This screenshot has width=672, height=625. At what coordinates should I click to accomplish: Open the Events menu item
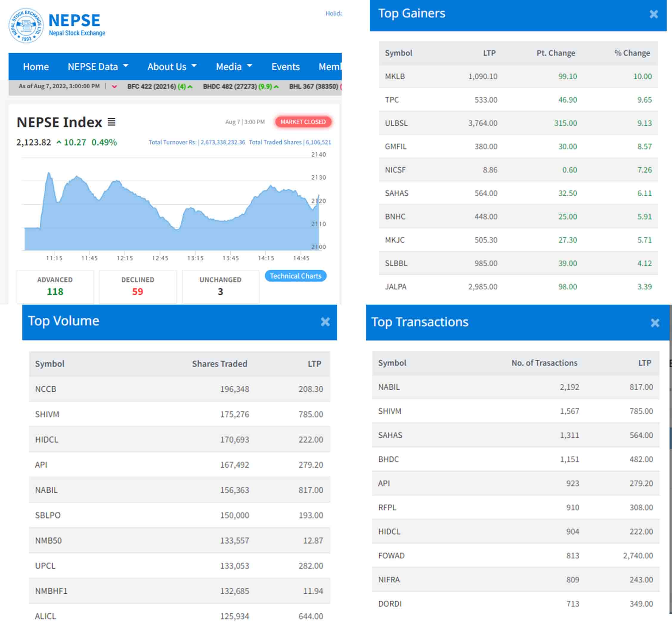pyautogui.click(x=286, y=67)
